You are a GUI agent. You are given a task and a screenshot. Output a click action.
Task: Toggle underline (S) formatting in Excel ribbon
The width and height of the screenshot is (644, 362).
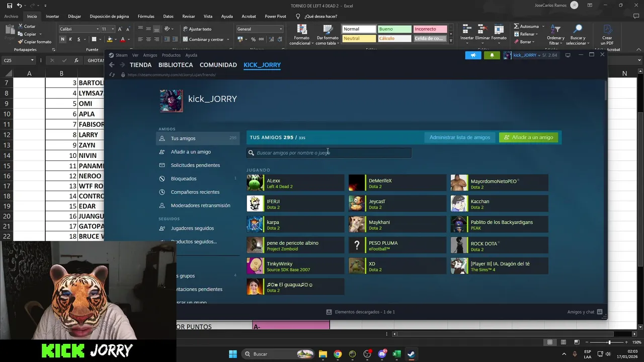pos(78,39)
